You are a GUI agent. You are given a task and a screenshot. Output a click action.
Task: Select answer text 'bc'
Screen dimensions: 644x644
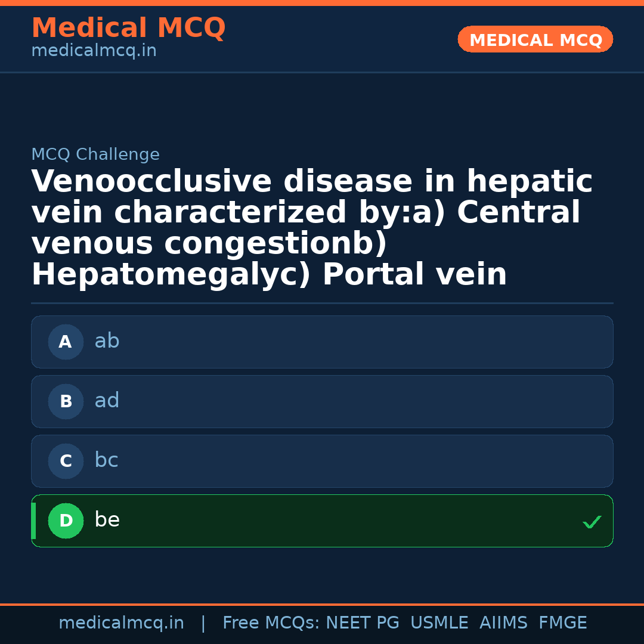(107, 460)
